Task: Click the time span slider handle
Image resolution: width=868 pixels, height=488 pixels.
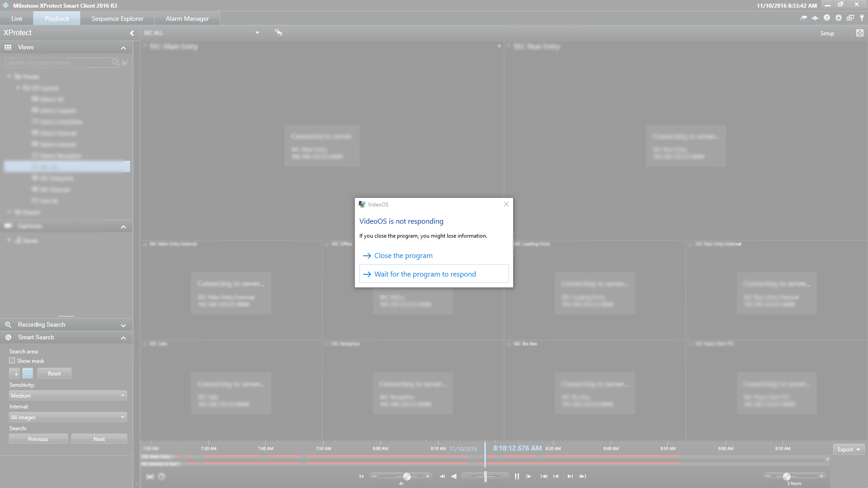Action: pyautogui.click(x=787, y=476)
